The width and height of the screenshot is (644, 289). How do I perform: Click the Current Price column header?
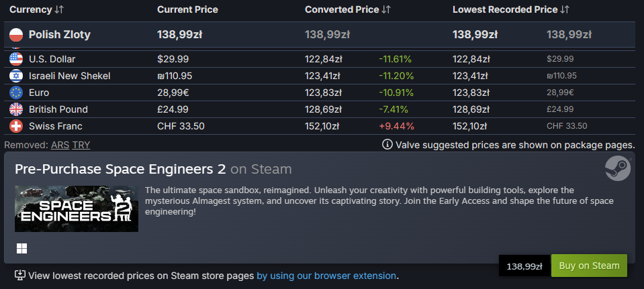[187, 9]
